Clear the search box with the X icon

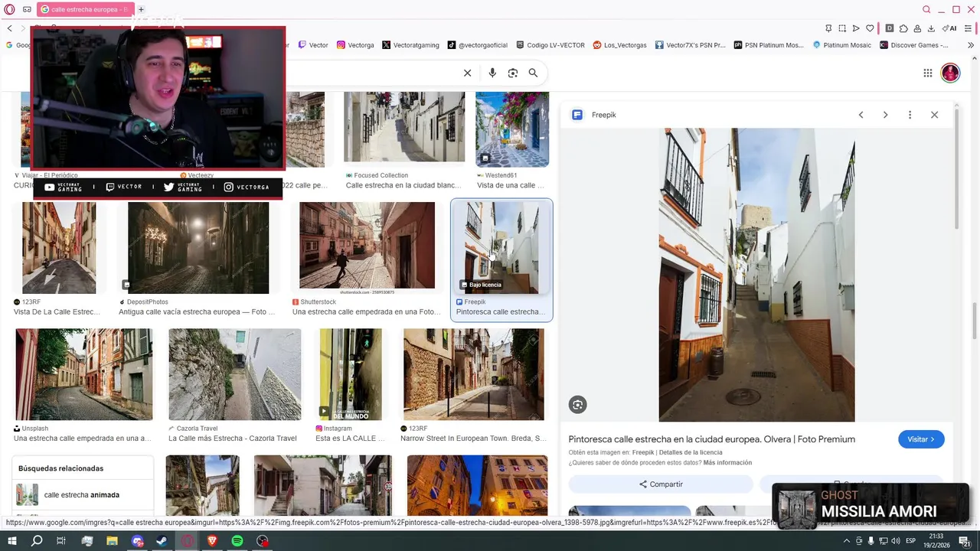click(x=467, y=73)
